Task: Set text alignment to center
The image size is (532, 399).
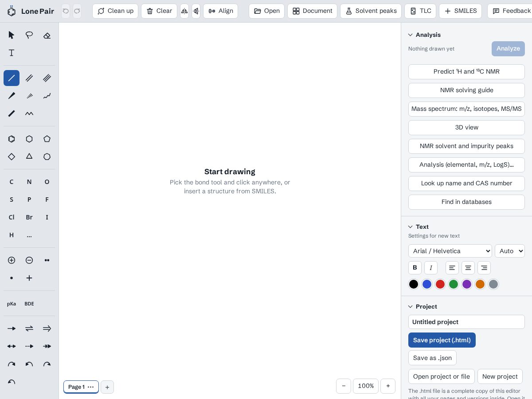Action: coord(468,268)
